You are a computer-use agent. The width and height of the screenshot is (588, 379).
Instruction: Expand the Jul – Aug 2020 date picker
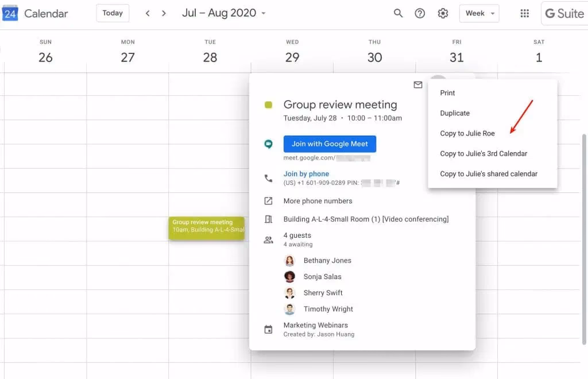coord(224,13)
